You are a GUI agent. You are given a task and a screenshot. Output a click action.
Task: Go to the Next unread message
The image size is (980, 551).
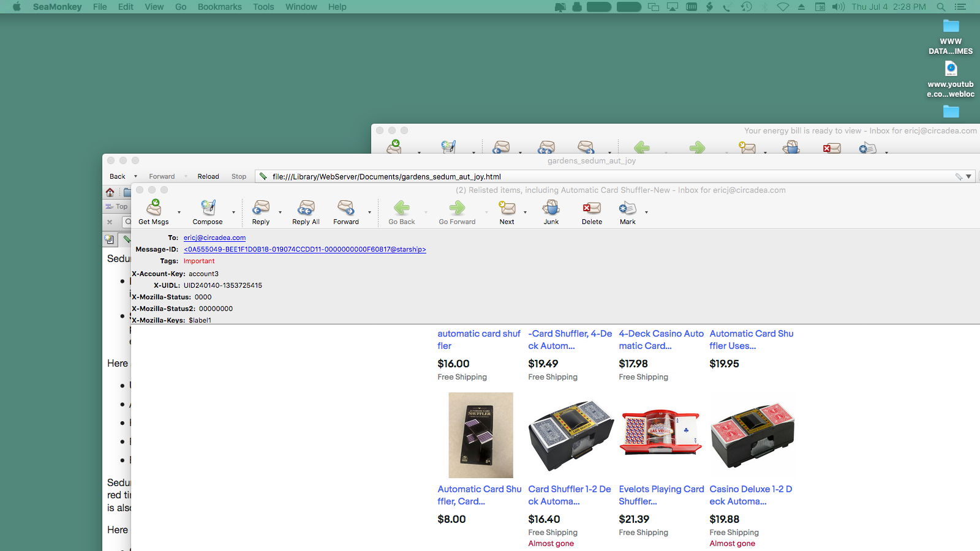pyautogui.click(x=507, y=209)
